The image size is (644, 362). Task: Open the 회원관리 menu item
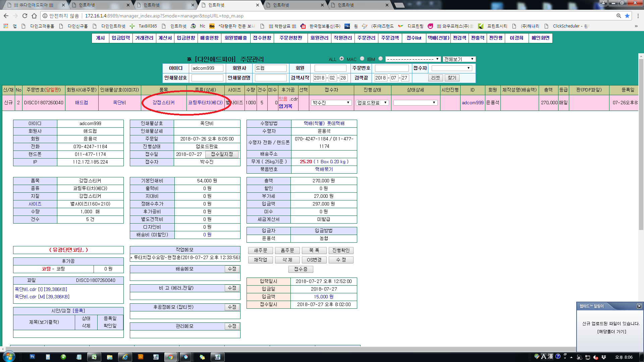point(319,38)
